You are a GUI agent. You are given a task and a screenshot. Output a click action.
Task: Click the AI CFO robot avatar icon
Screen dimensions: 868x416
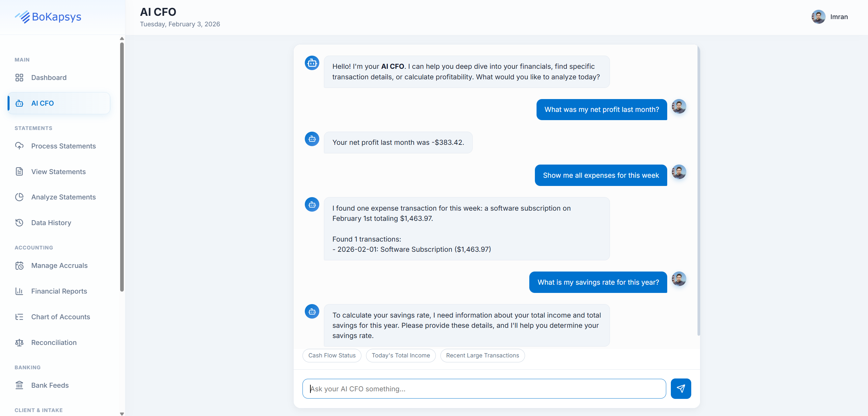tap(312, 63)
